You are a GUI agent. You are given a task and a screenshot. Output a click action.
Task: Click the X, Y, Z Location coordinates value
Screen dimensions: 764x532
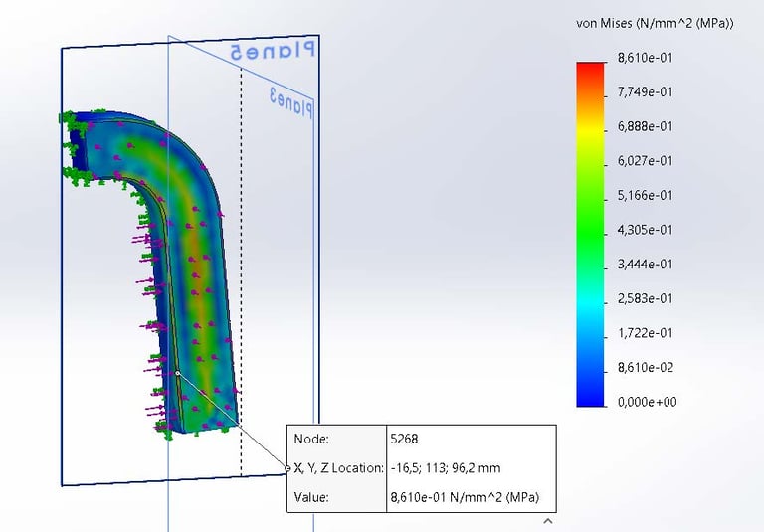pos(446,468)
